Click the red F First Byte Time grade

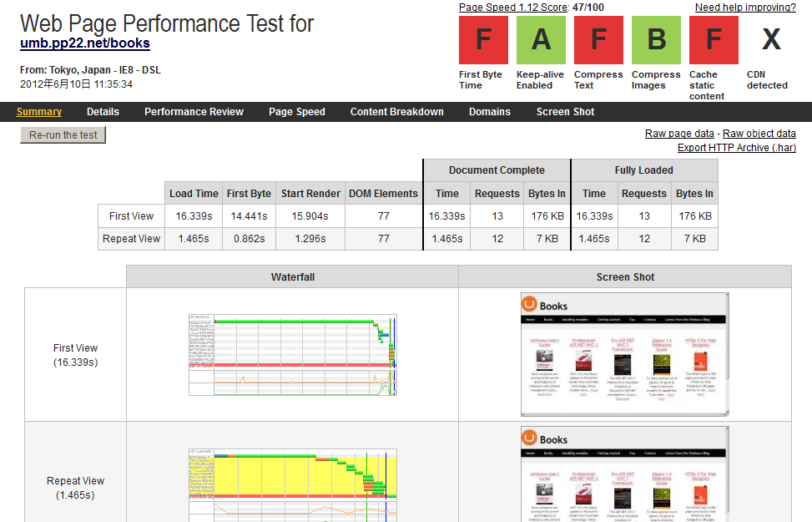tap(483, 40)
